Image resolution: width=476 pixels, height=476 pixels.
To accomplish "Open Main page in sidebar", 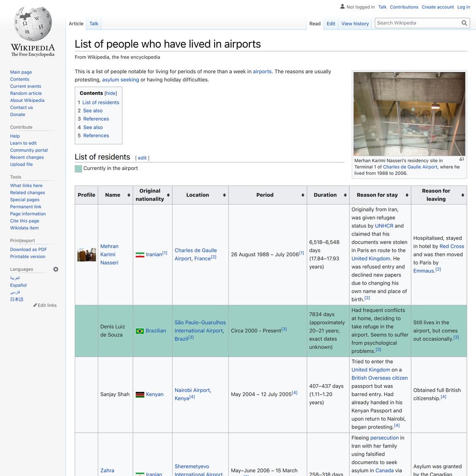I will coord(21,72).
